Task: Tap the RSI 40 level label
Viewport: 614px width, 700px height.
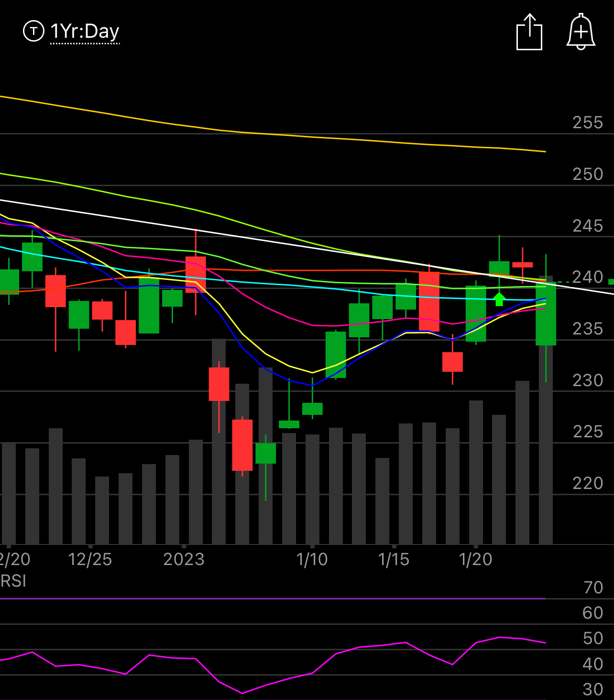Action: (593, 664)
